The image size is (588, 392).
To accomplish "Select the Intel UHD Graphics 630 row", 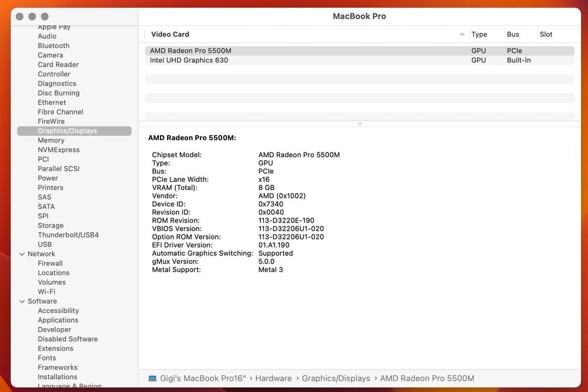I will click(360, 60).
